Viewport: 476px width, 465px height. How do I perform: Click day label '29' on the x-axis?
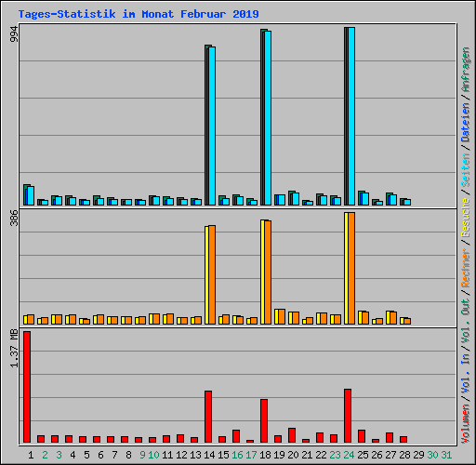click(418, 455)
